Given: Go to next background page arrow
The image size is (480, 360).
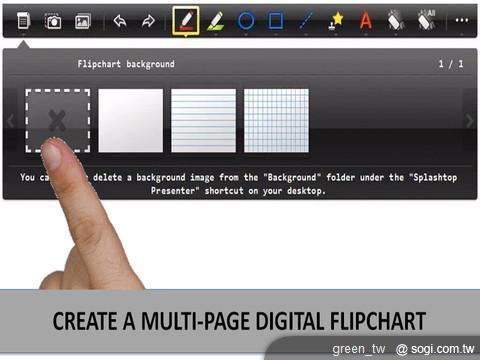Looking at the screenshot, I should point(469,121).
